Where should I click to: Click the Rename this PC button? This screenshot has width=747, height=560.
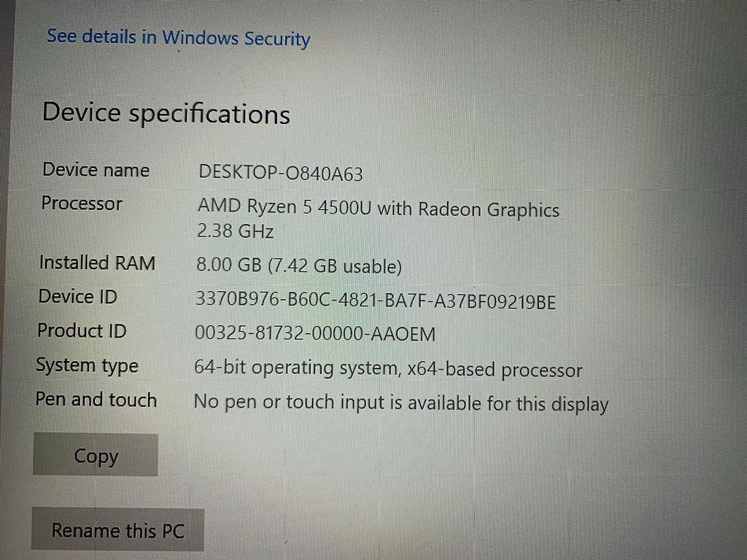(117, 529)
